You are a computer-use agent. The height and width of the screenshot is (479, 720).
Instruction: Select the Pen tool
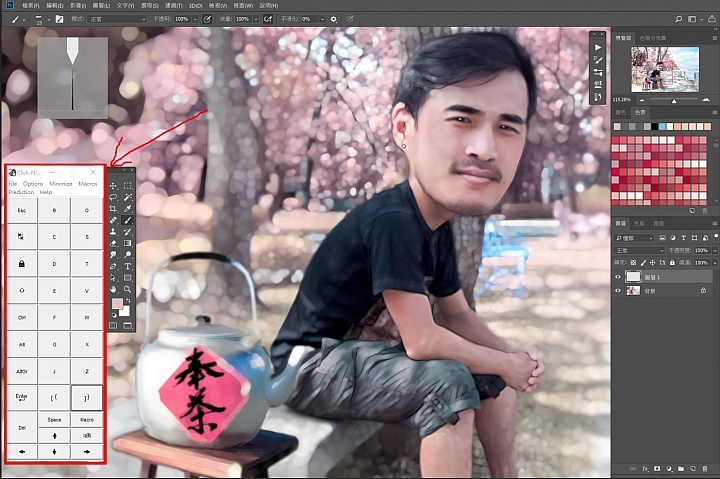[x=113, y=266]
